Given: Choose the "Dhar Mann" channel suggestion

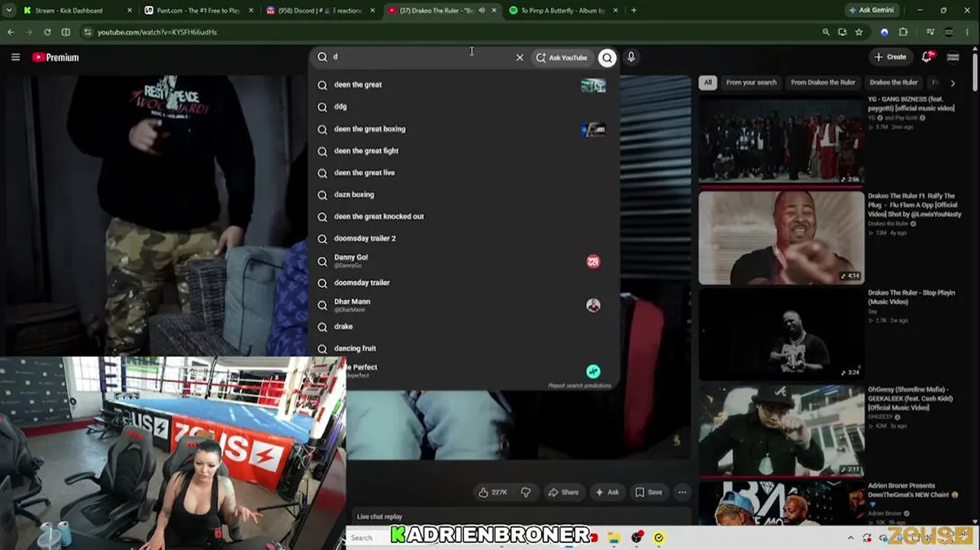Looking at the screenshot, I should tap(465, 305).
